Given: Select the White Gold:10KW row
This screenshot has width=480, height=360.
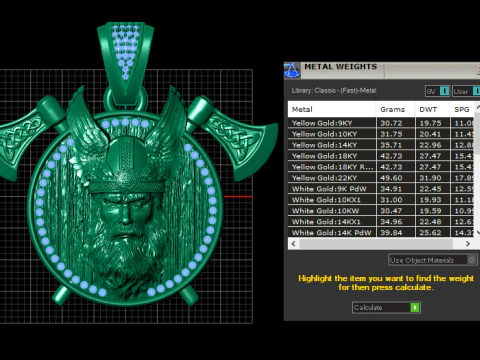Looking at the screenshot, I should click(x=381, y=211).
